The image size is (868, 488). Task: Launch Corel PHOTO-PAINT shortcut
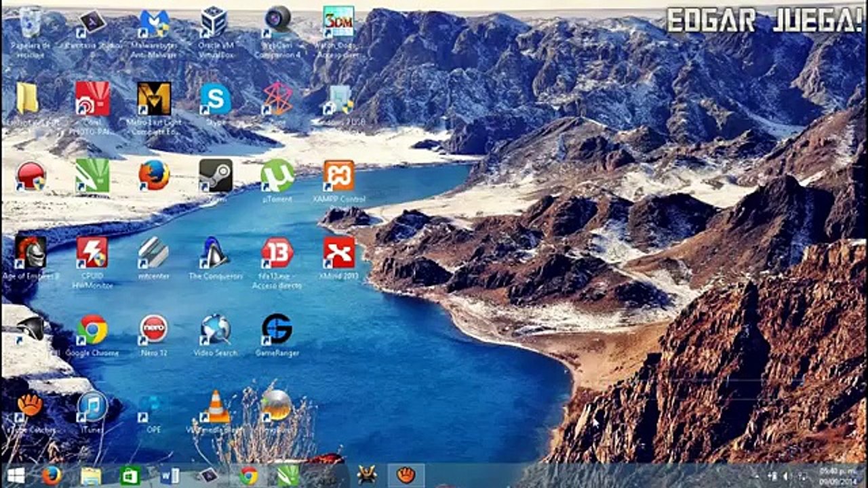click(92, 99)
